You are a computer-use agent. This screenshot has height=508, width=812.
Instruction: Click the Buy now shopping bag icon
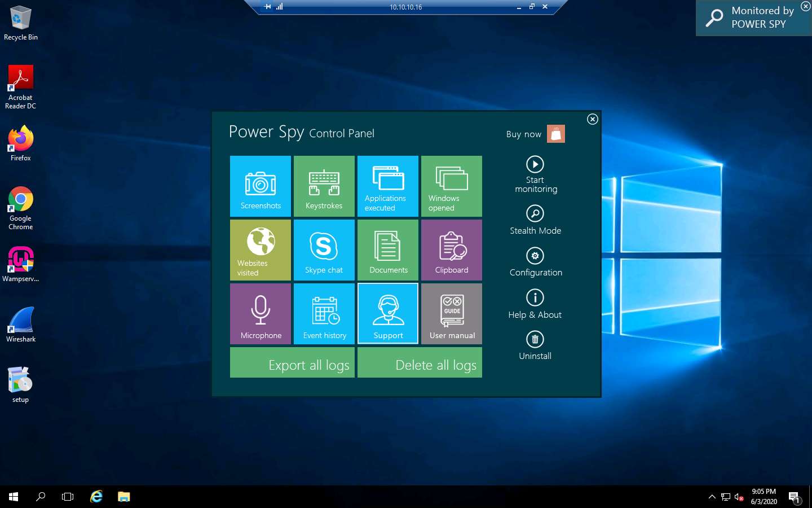(556, 134)
